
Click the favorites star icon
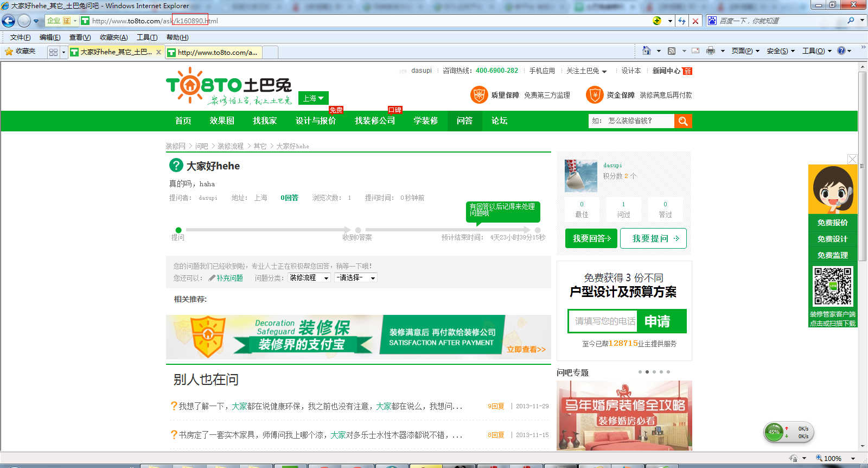(9, 52)
